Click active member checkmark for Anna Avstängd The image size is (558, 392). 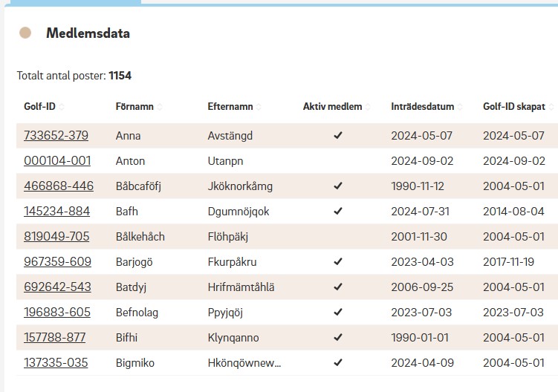point(338,136)
